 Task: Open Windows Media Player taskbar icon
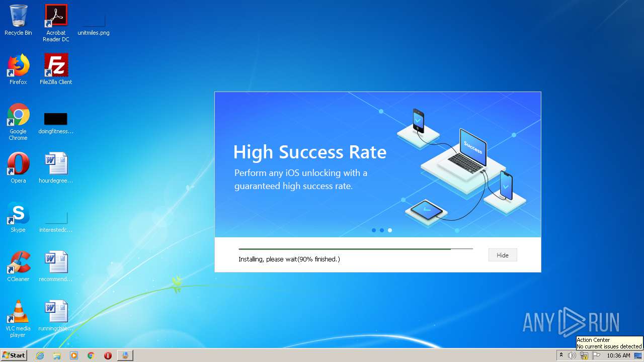(74, 355)
